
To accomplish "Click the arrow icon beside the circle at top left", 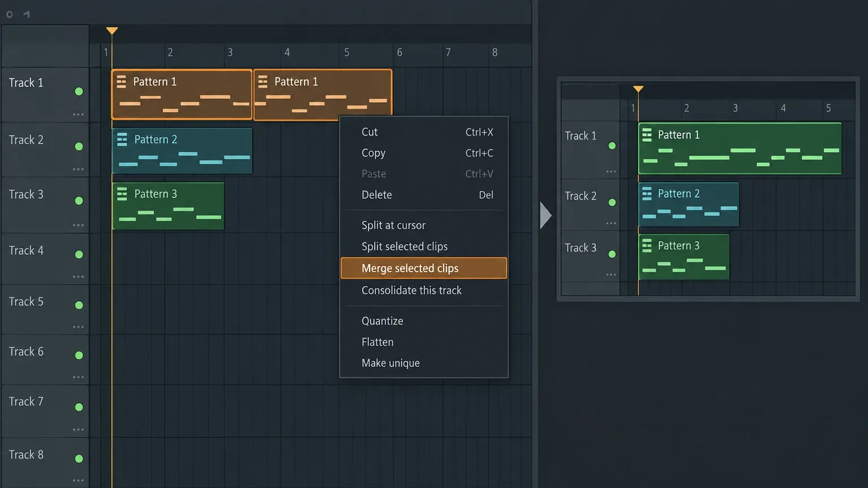I will coord(27,14).
